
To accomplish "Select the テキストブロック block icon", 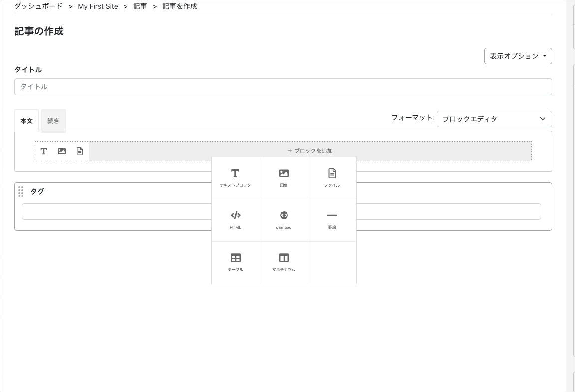I will [x=235, y=177].
